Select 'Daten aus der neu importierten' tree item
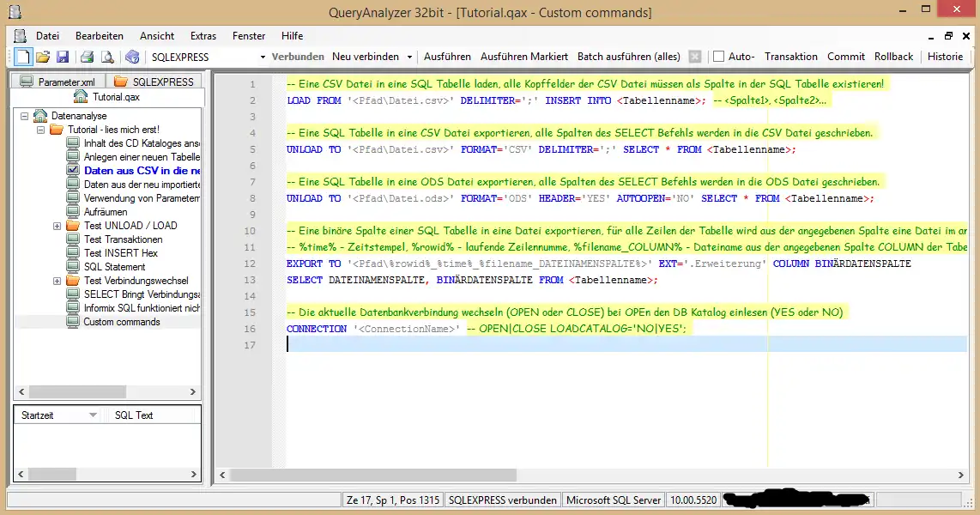 tap(142, 185)
